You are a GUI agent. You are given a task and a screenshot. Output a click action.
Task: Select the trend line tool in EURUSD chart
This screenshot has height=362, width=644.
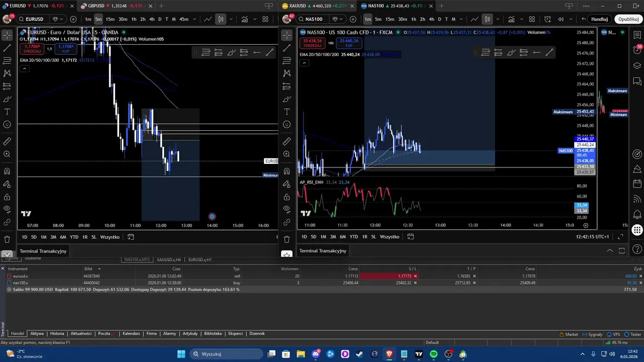coord(7,48)
